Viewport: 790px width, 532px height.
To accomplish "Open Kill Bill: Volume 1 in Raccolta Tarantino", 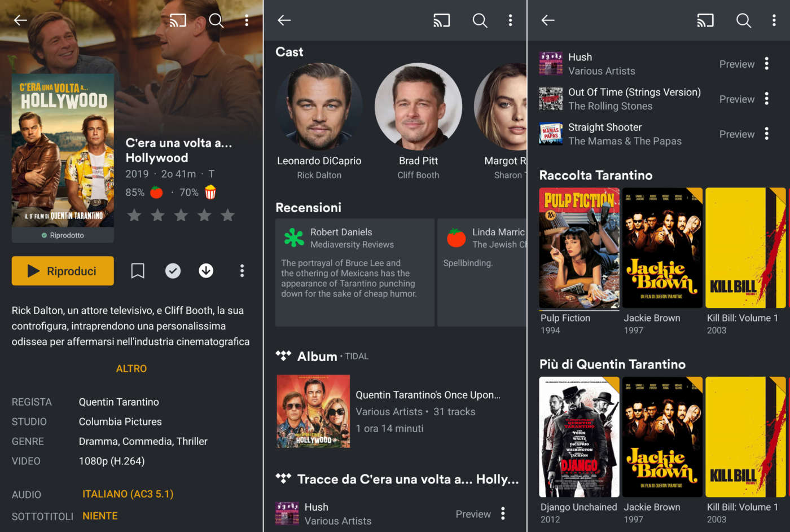I will [x=746, y=248].
